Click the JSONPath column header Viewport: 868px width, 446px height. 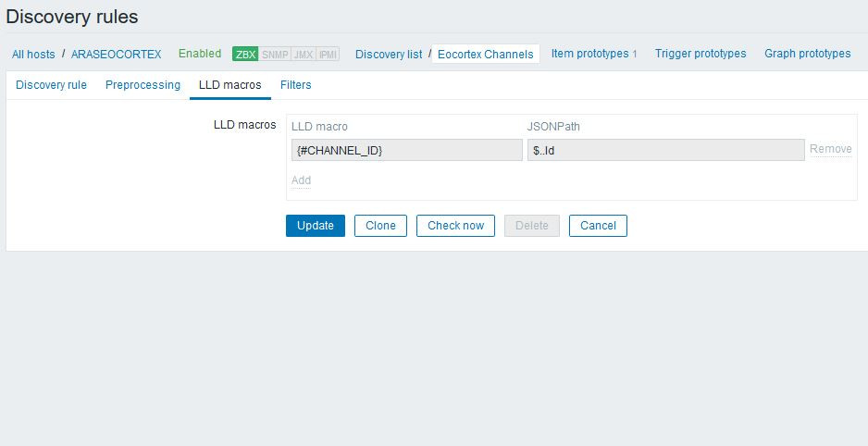[x=553, y=127]
